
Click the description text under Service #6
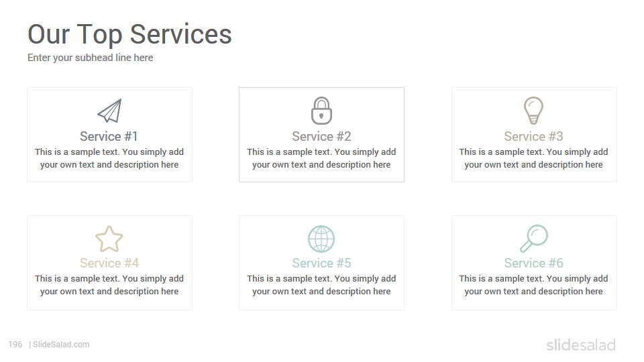[x=533, y=285]
